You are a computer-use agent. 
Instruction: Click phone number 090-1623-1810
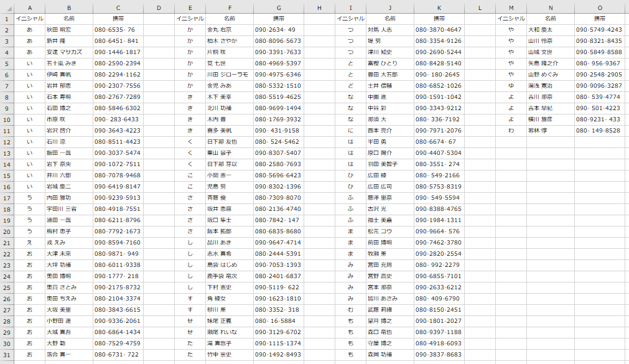pyautogui.click(x=279, y=299)
